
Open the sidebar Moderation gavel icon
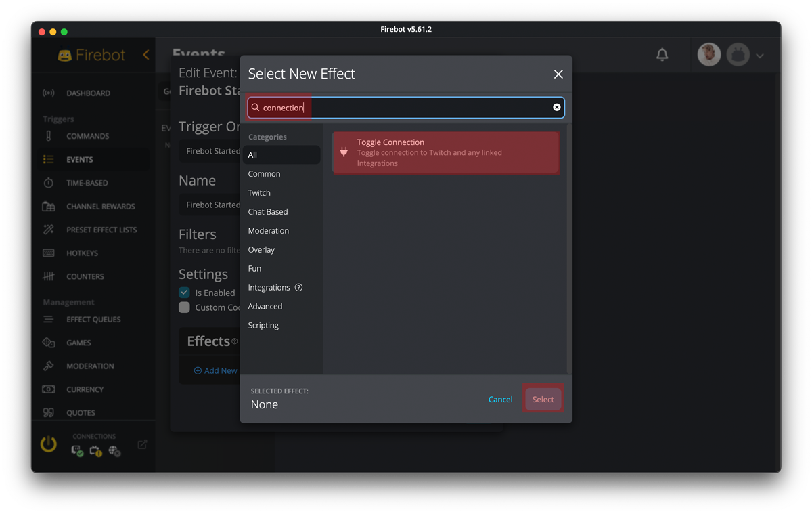point(49,366)
